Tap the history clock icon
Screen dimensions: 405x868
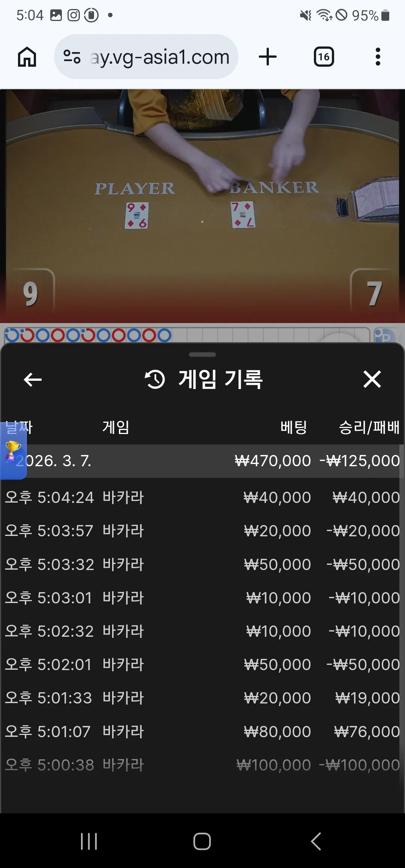point(155,379)
